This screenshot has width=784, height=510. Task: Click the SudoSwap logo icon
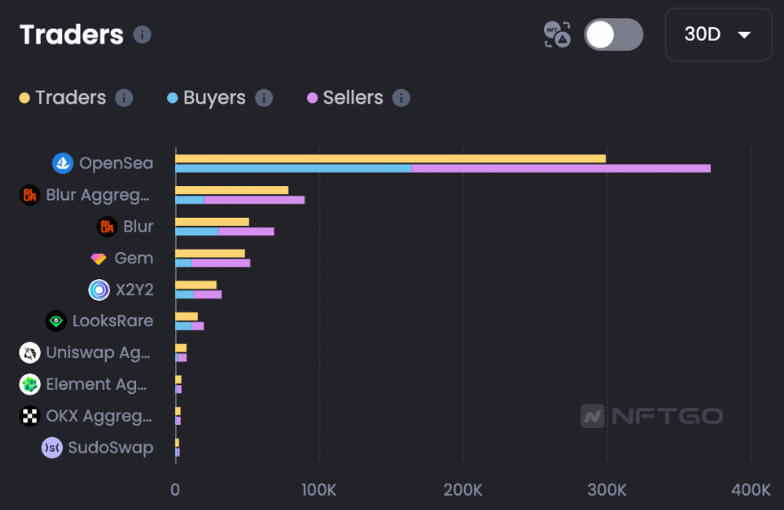point(52,448)
